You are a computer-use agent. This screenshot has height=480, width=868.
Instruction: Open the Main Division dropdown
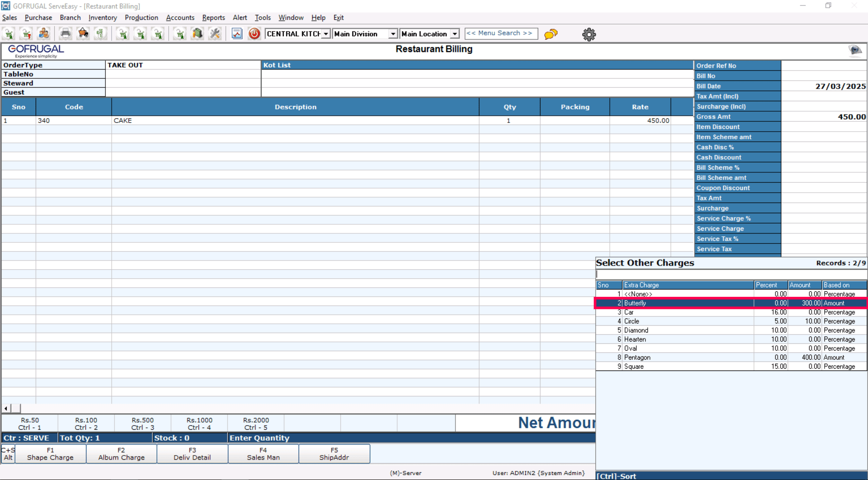coord(393,34)
